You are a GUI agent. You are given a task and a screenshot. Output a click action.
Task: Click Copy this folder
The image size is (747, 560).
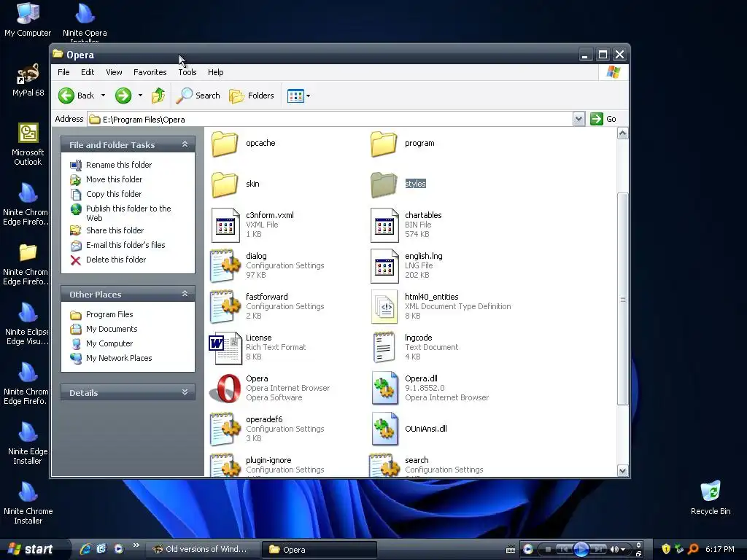point(113,194)
